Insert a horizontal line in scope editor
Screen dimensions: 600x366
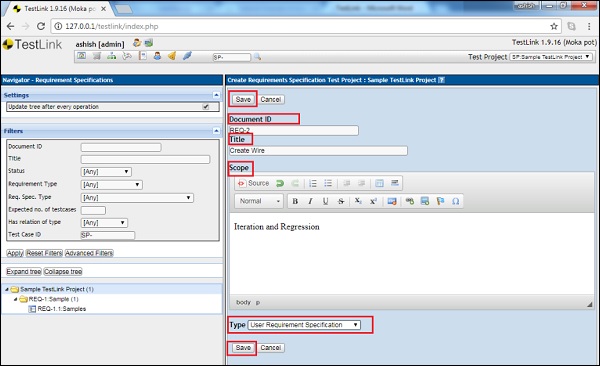click(395, 183)
